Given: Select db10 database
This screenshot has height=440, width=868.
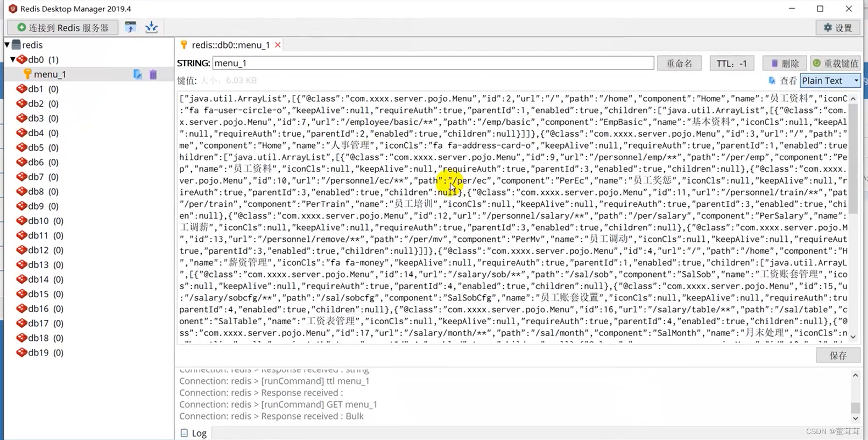Looking at the screenshot, I should (46, 221).
